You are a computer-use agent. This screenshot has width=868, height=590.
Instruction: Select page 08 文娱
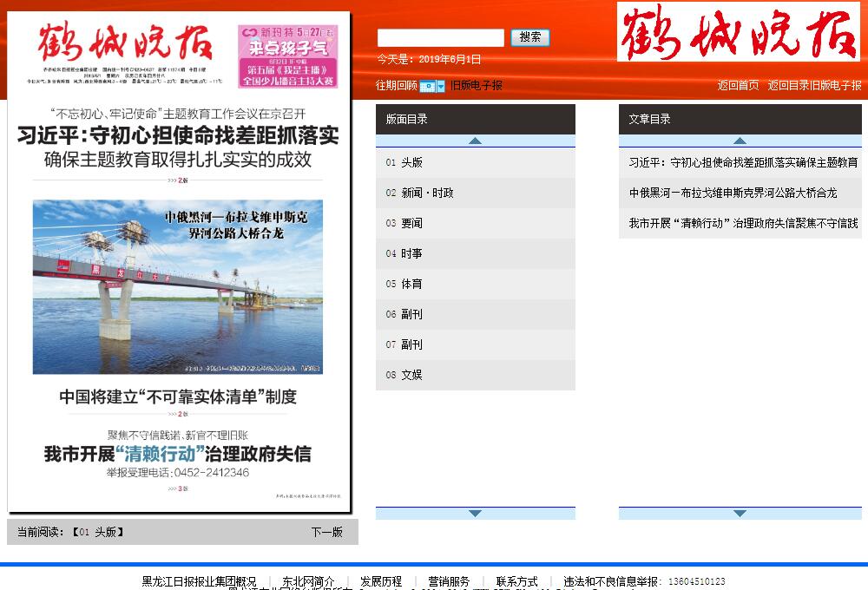pyautogui.click(x=476, y=375)
